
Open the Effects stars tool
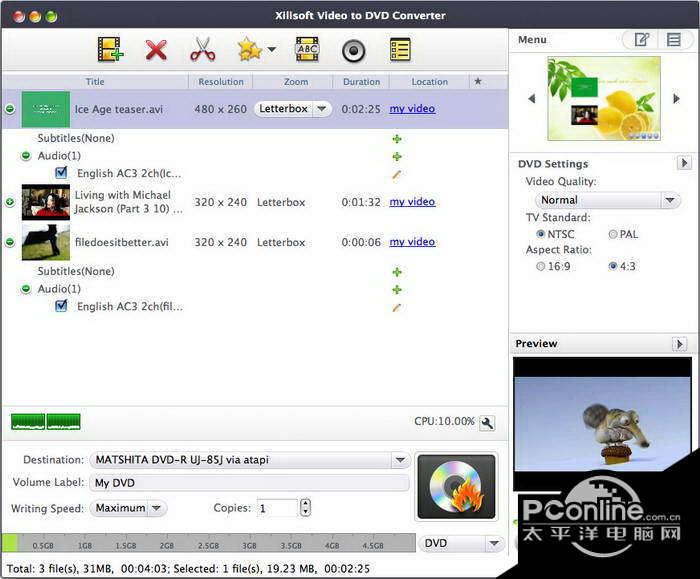[x=250, y=49]
